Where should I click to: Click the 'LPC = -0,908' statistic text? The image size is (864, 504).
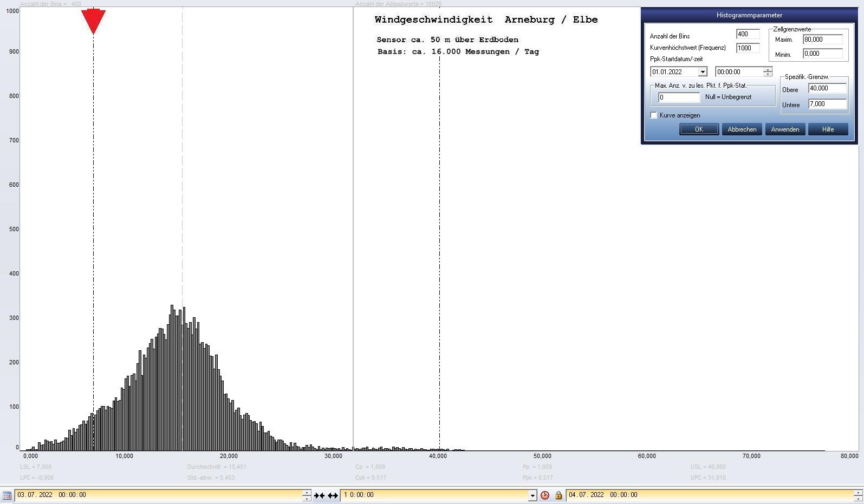pos(37,477)
